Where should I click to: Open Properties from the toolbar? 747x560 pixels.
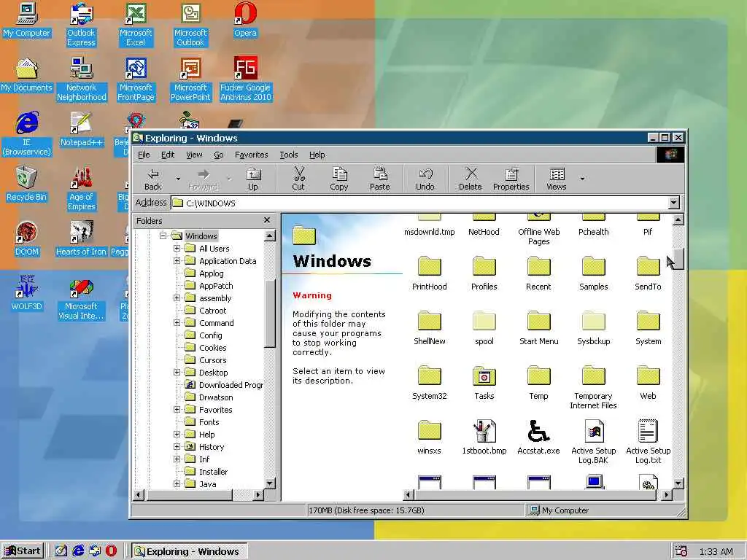point(511,179)
